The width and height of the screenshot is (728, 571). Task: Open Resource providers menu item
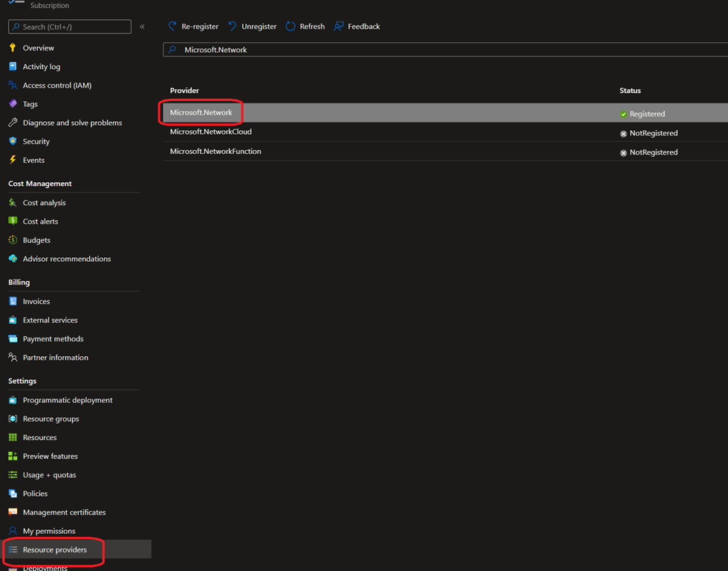click(x=55, y=550)
